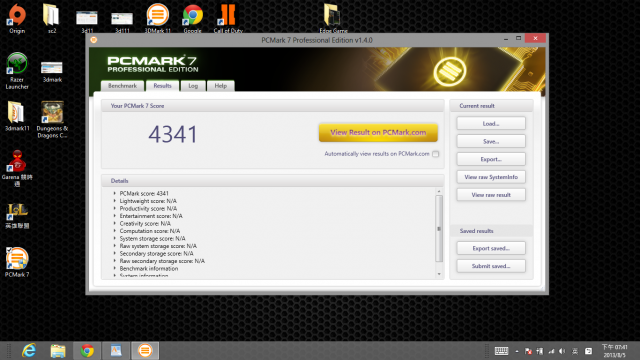Open the Action Center flag icon
Screen dimensions: 640x360
pos(528,351)
